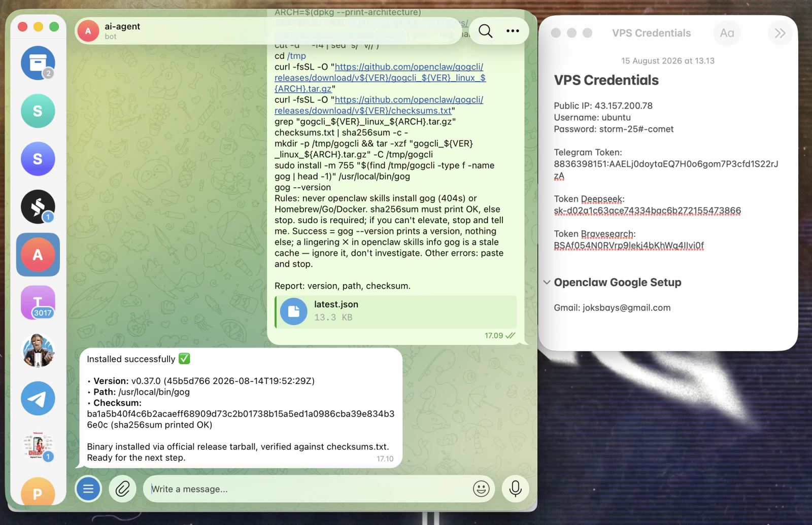Click the 'Path: /usr/local/bin/gog' line
The image size is (812, 525).
pos(139,392)
